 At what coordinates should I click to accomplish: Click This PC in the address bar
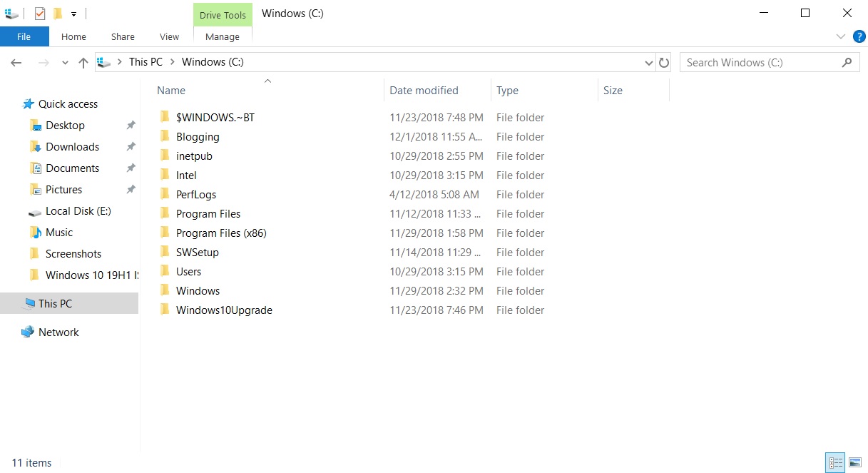click(145, 62)
